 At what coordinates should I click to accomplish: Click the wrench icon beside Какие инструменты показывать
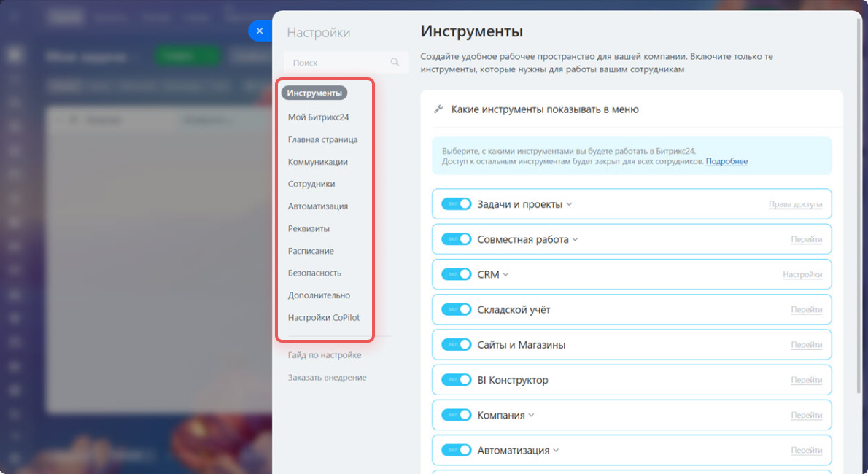438,109
